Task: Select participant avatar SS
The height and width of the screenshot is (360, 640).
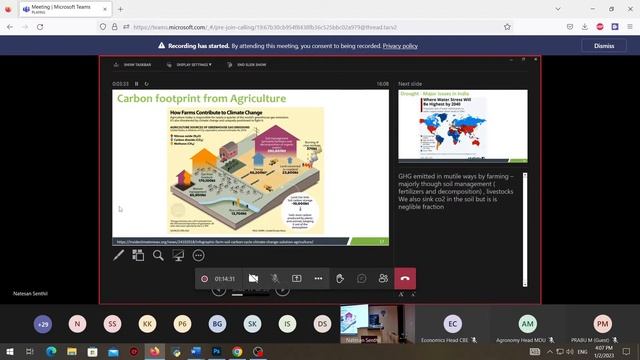Action: coord(113,324)
